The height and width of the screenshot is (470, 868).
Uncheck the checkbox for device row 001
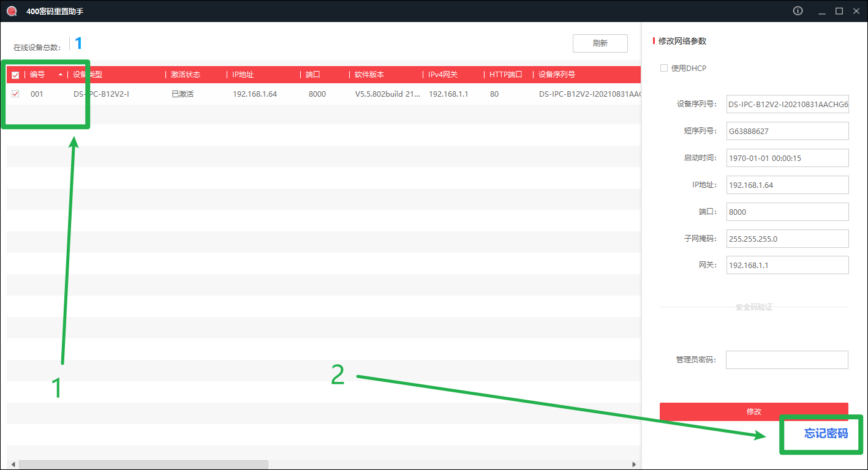pyautogui.click(x=15, y=94)
